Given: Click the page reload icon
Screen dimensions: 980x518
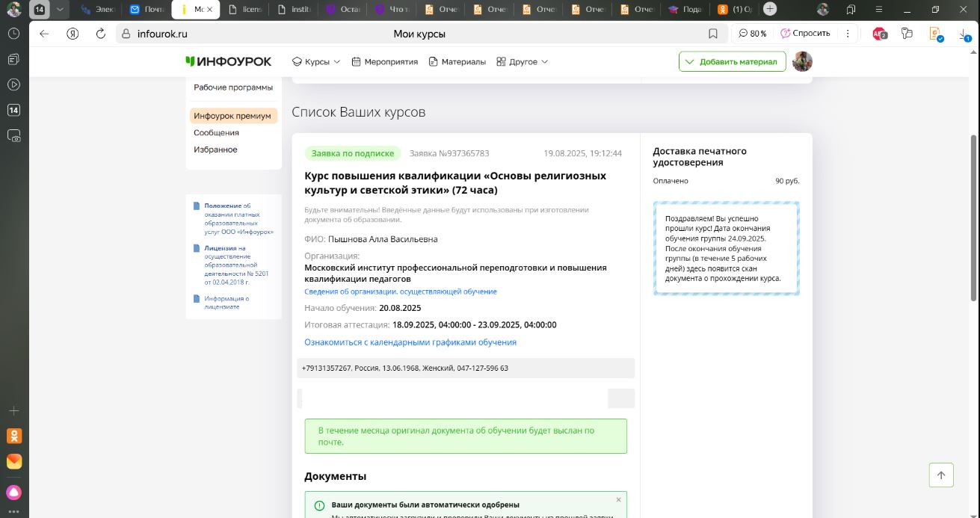Looking at the screenshot, I should (101, 34).
